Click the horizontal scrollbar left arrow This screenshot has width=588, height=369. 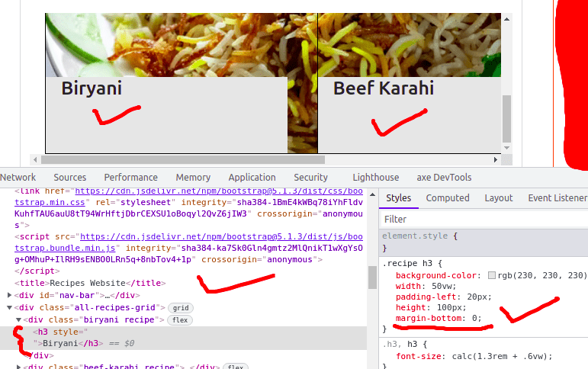pyautogui.click(x=35, y=160)
